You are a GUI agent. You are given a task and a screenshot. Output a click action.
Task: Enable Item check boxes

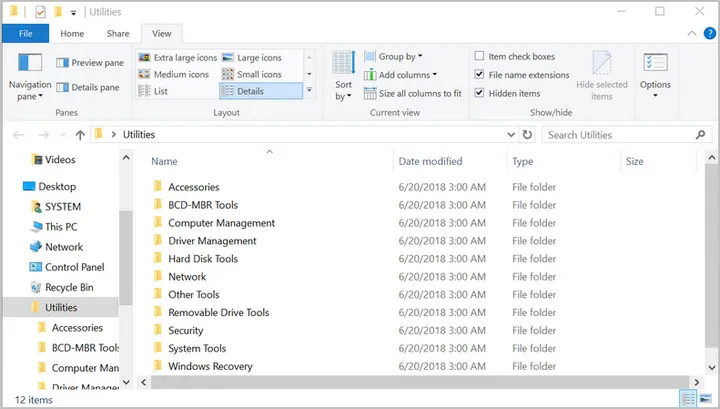pyautogui.click(x=480, y=57)
